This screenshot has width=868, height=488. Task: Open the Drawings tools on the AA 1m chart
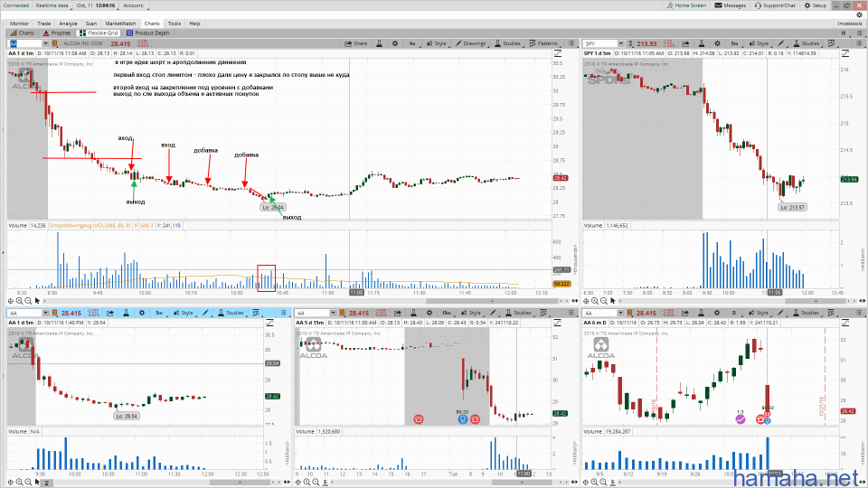[x=470, y=43]
